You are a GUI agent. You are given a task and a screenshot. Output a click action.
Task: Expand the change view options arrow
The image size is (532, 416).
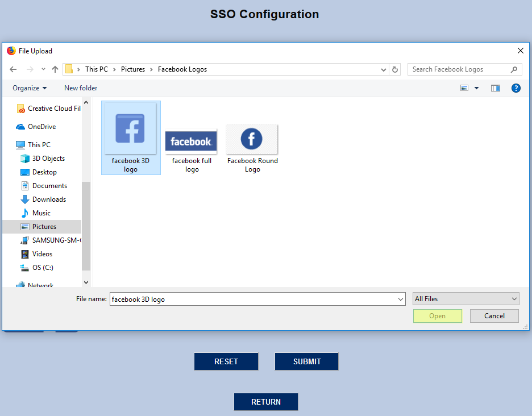tap(476, 88)
